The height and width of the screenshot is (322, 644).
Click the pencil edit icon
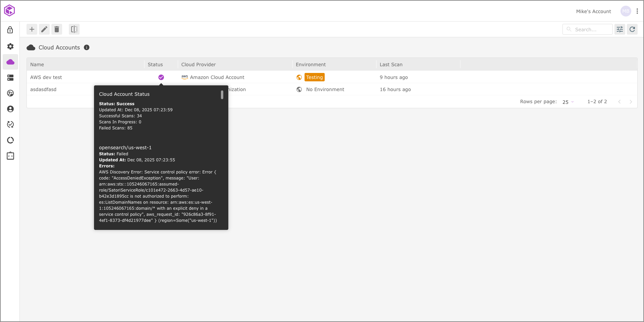(x=44, y=29)
